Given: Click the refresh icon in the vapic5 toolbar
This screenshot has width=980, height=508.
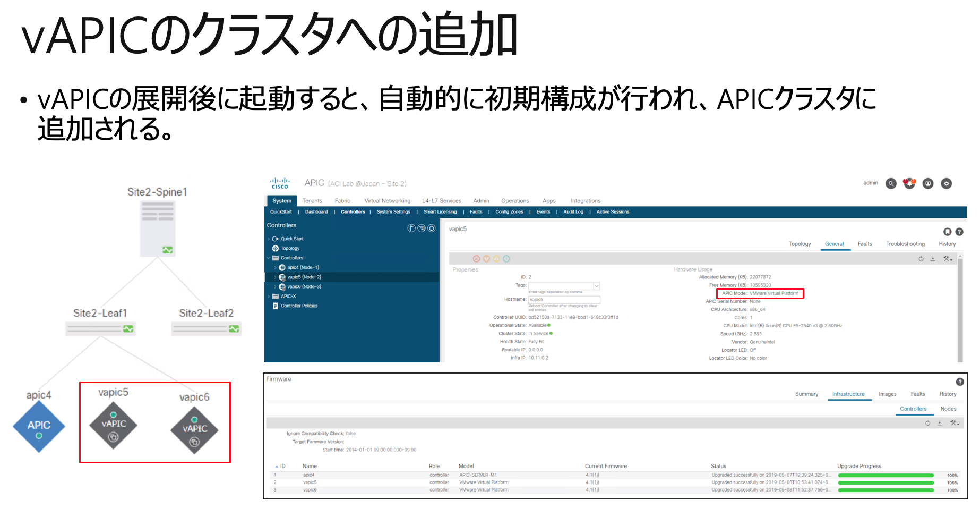Looking at the screenshot, I should pos(922,259).
